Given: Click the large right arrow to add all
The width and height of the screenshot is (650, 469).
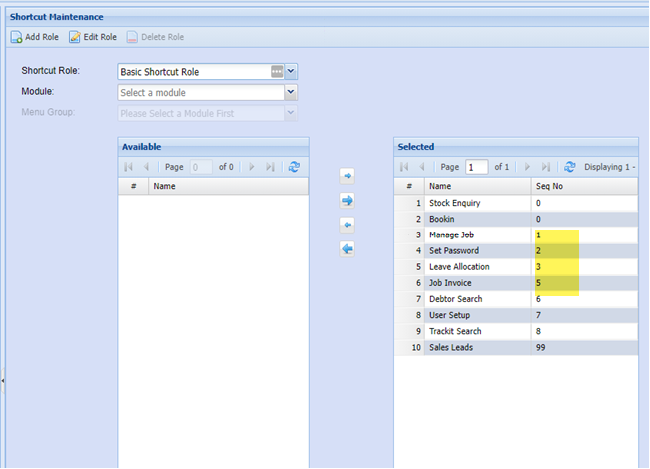Looking at the screenshot, I should [x=347, y=200].
